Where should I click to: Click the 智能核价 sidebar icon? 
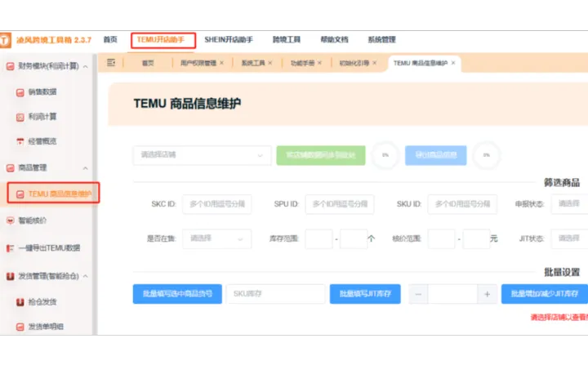coord(11,220)
